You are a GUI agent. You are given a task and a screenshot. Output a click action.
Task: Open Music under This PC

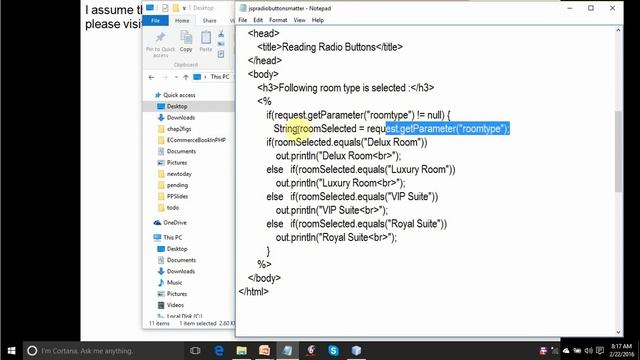(174, 282)
